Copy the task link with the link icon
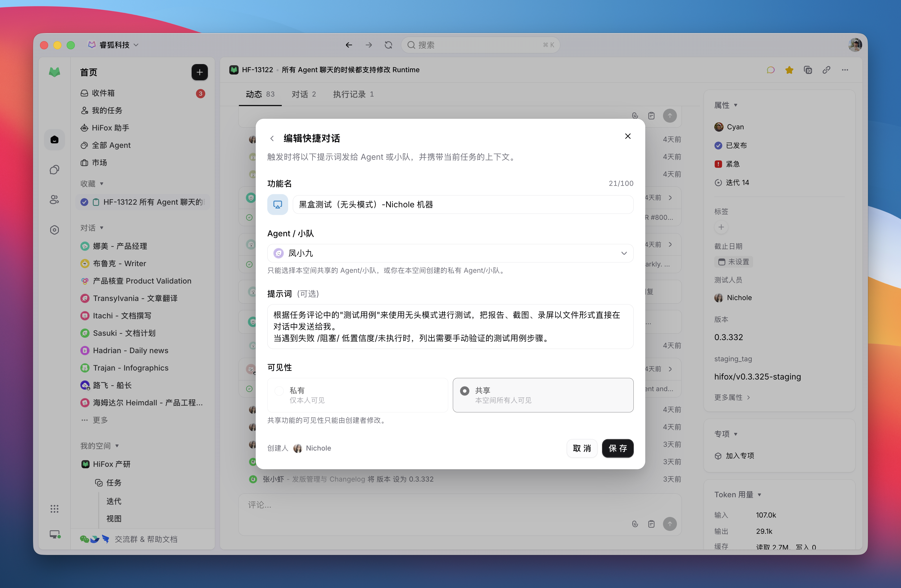The image size is (901, 588). pos(826,70)
